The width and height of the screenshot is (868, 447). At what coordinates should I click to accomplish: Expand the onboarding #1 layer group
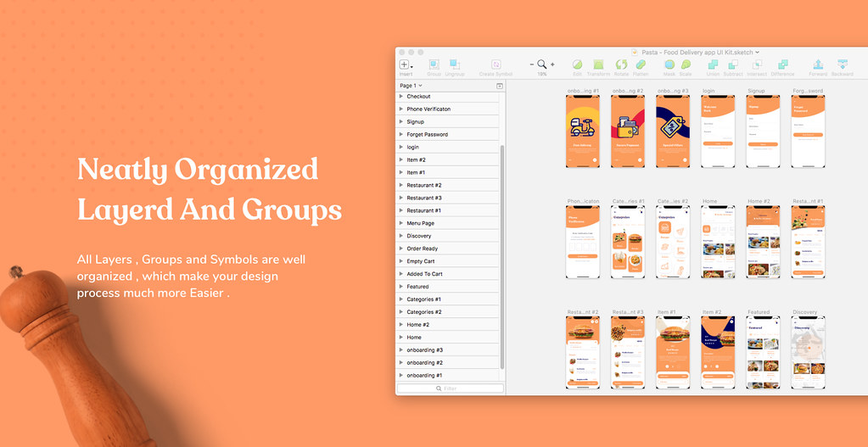(401, 375)
